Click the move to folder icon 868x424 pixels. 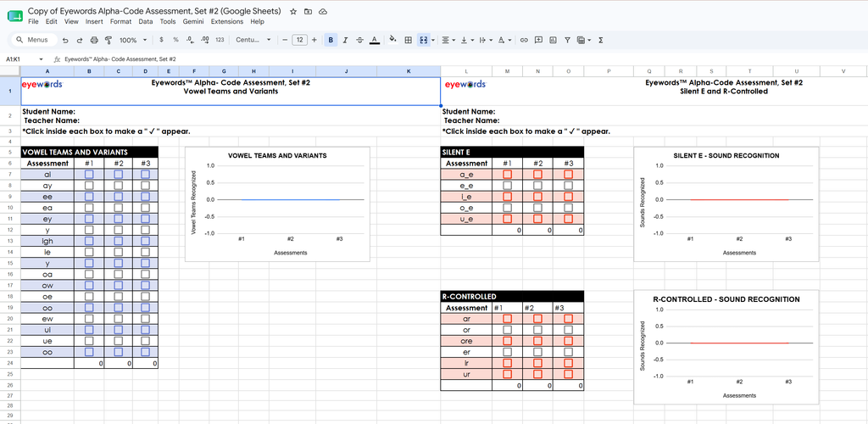click(x=309, y=11)
